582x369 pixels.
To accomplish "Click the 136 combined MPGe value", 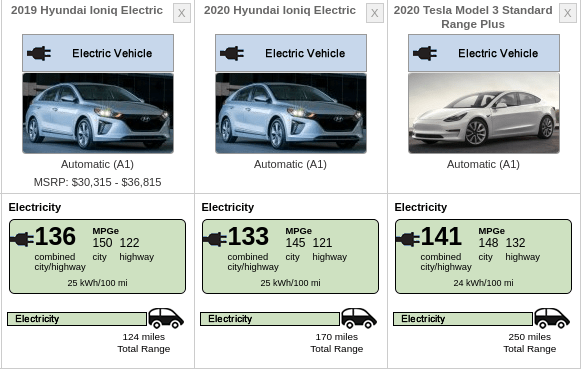I will click(55, 236).
